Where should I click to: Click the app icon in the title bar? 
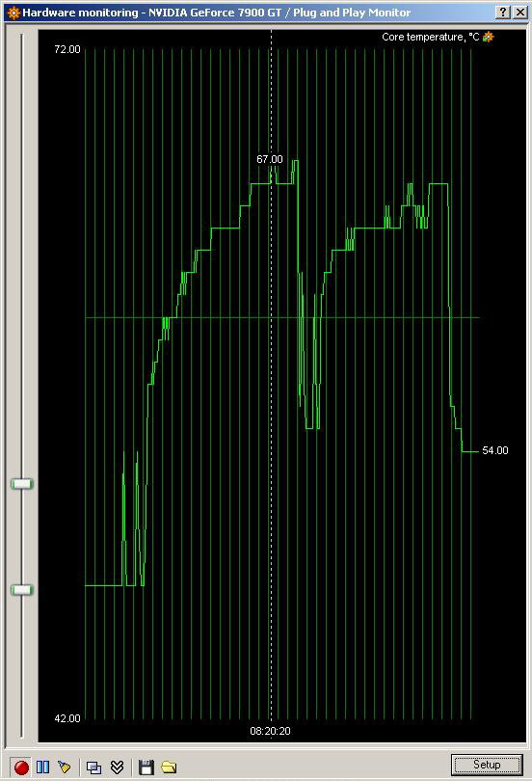[13, 13]
